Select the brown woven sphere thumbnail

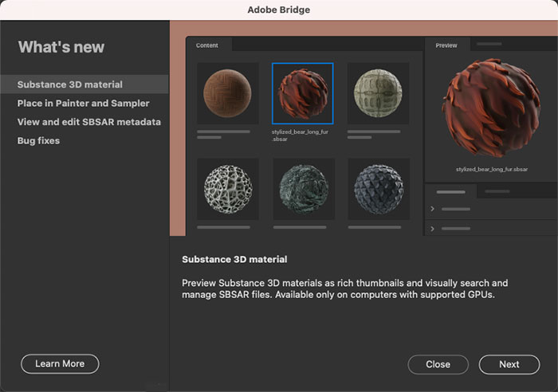[228, 93]
